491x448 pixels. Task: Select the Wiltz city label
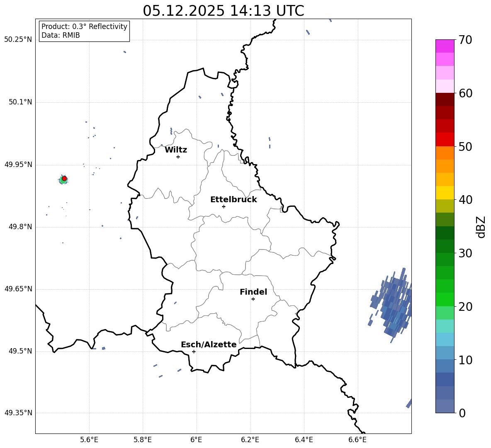176,150
